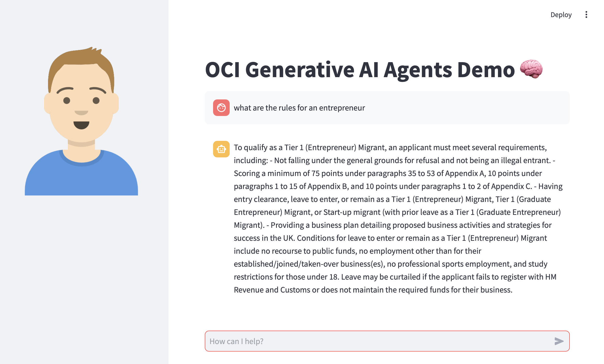Click the smiling avatar illustration in the sidebar
604x364 pixels.
coord(82,119)
